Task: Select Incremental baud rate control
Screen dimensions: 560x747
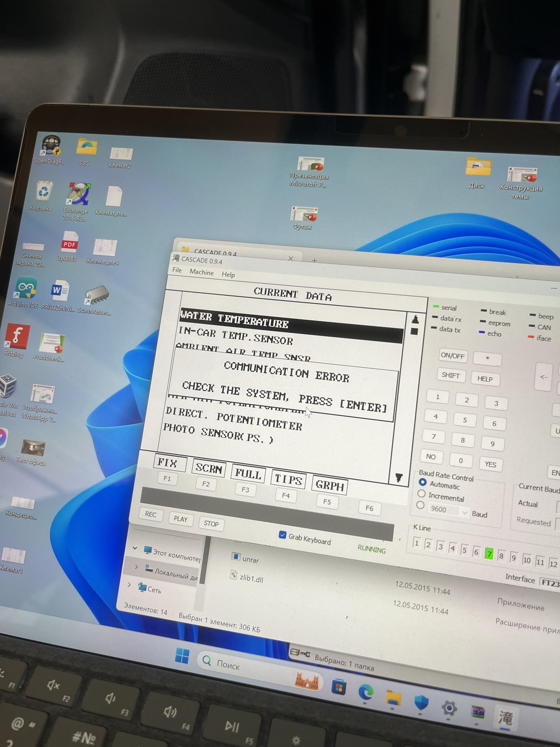Action: [421, 494]
